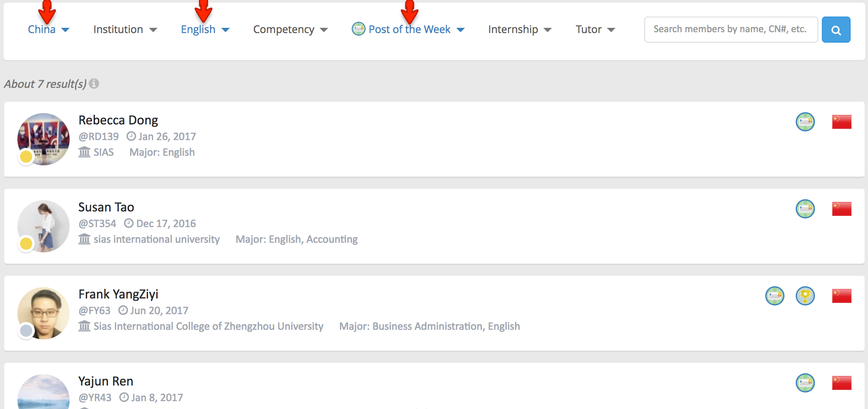This screenshot has height=409, width=868.
Task: Open Rebecca Dong's profile picture
Action: click(44, 139)
